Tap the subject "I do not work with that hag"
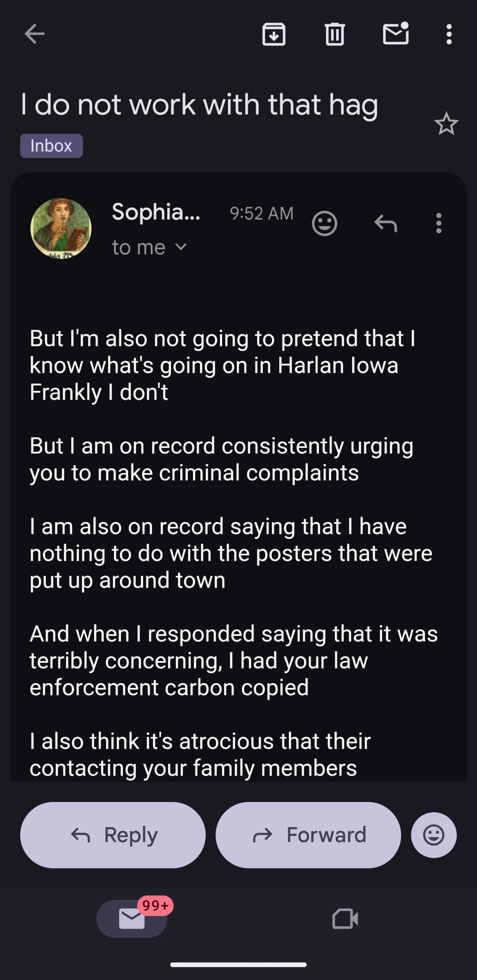This screenshot has width=477, height=980. [x=199, y=105]
